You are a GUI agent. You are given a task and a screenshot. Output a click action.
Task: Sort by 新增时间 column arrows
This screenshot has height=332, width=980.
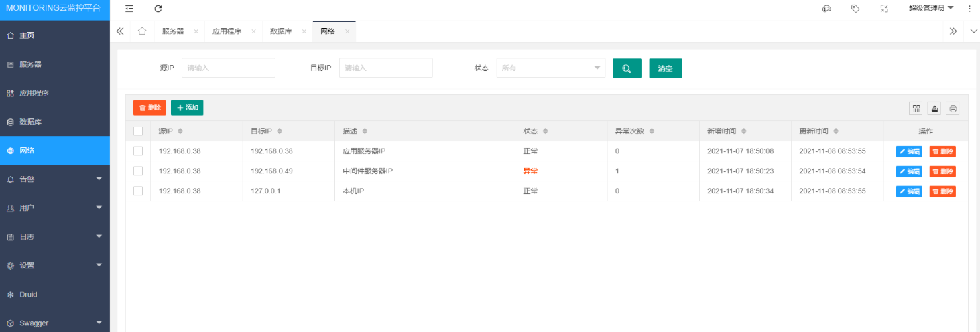point(744,131)
